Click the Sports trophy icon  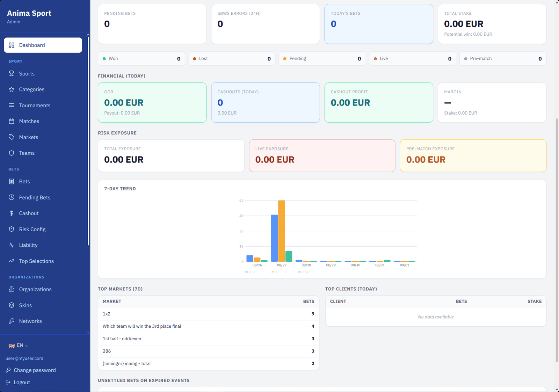pyautogui.click(x=12, y=73)
